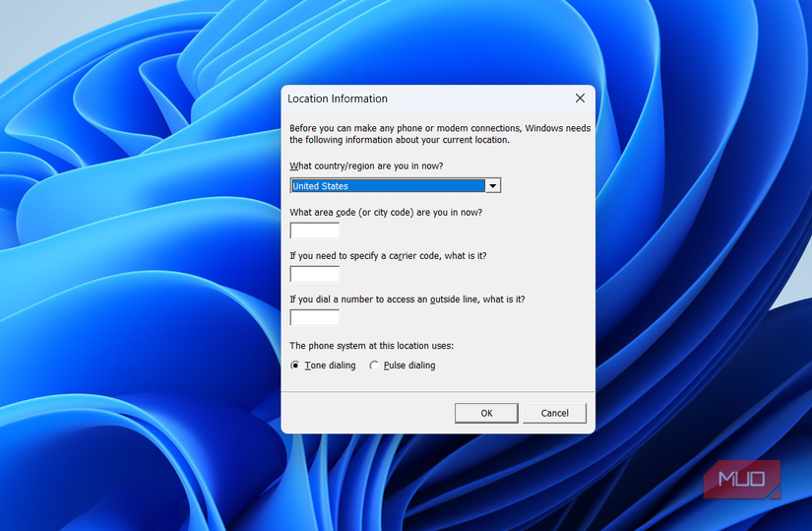812x531 pixels.
Task: Click the Location Information title text
Action: (x=338, y=99)
